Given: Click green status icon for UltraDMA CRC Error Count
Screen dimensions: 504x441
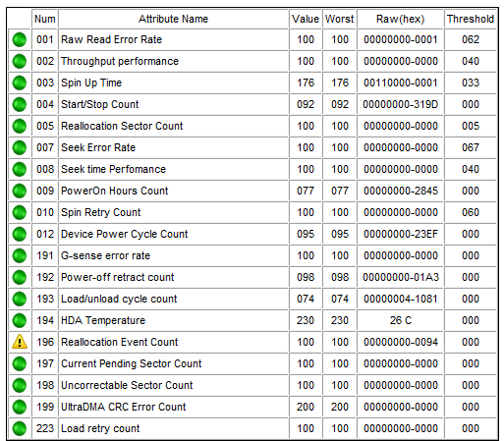Looking at the screenshot, I should coord(20,407).
